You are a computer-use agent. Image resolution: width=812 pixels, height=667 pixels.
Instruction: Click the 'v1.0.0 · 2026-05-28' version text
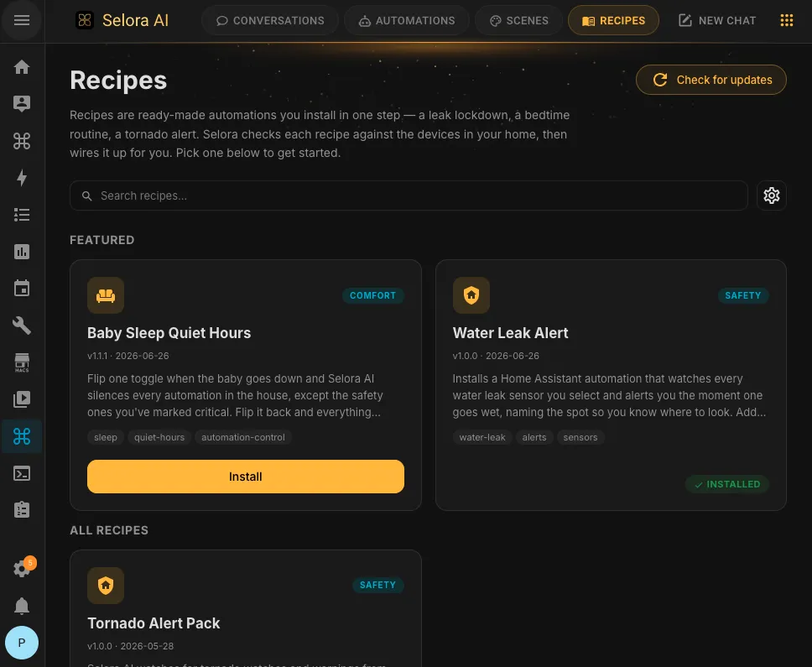[131, 646]
